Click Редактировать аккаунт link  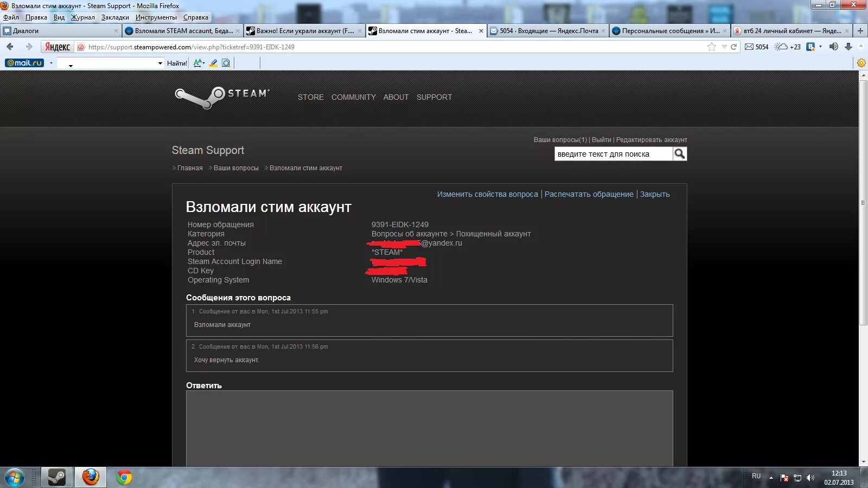(652, 140)
